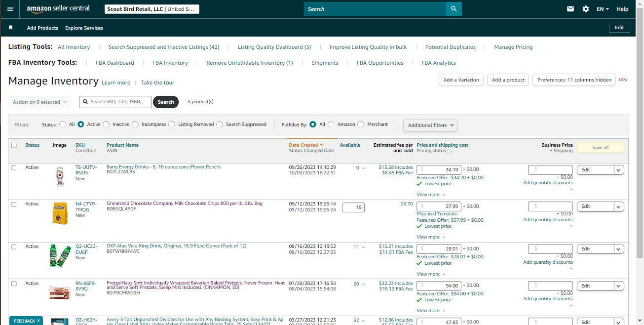Open the Edit dropdown arrow for Bang Energy

619,169
